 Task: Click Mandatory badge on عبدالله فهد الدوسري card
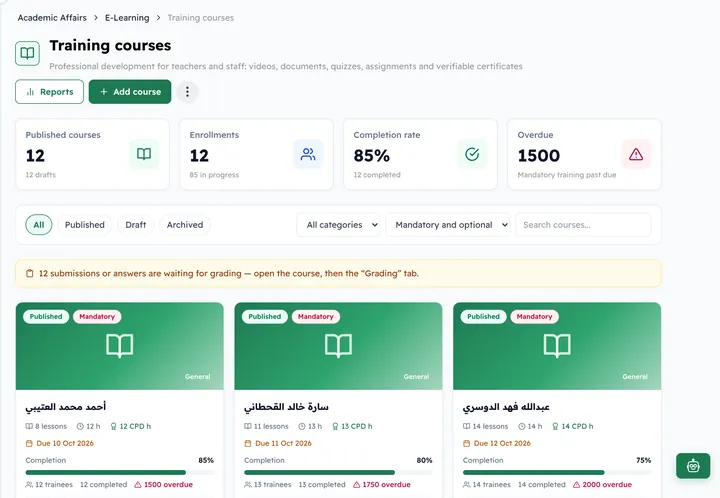click(534, 317)
